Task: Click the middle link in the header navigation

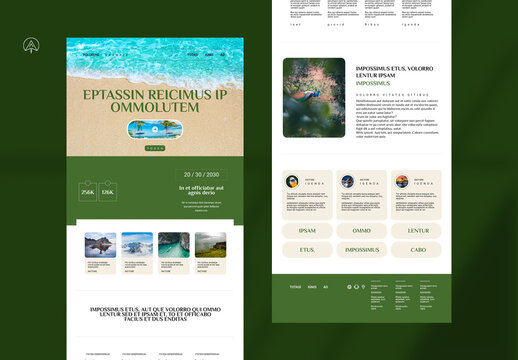Action: 209,55
